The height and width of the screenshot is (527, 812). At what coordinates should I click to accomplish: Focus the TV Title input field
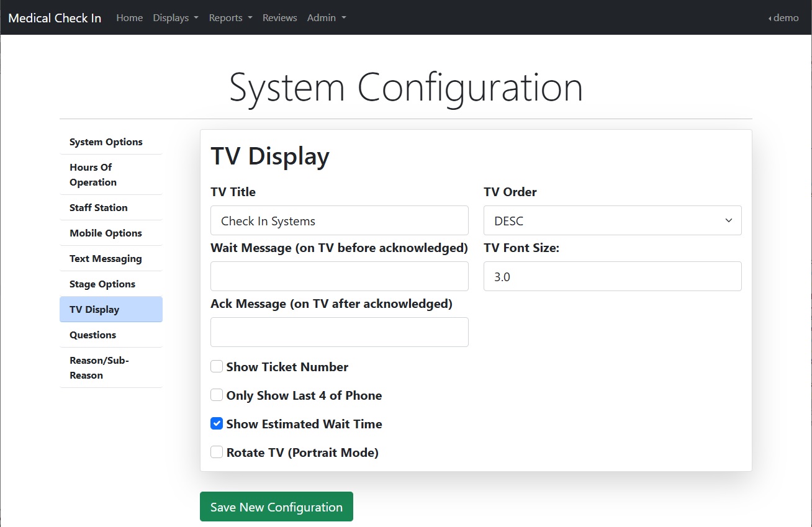[340, 220]
